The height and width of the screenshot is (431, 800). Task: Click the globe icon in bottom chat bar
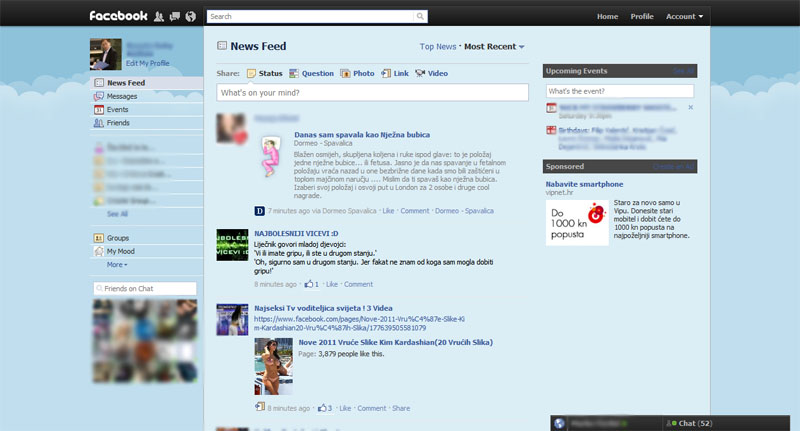(x=559, y=423)
